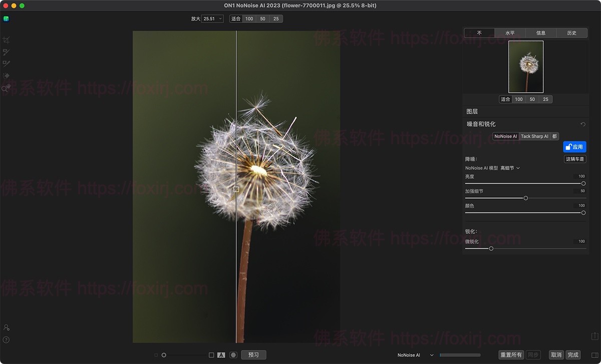Click the ON1 app logo icon
The image size is (601, 364).
pos(6,19)
